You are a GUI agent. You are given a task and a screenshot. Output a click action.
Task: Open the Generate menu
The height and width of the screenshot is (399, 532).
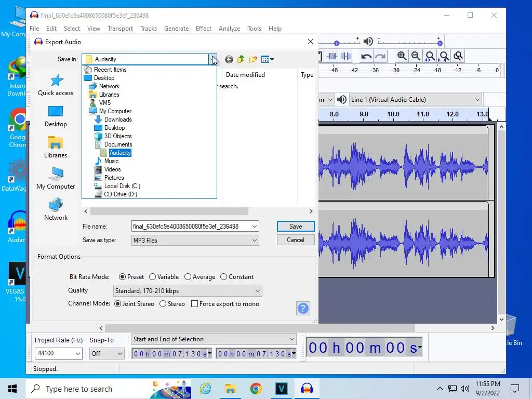pyautogui.click(x=177, y=29)
